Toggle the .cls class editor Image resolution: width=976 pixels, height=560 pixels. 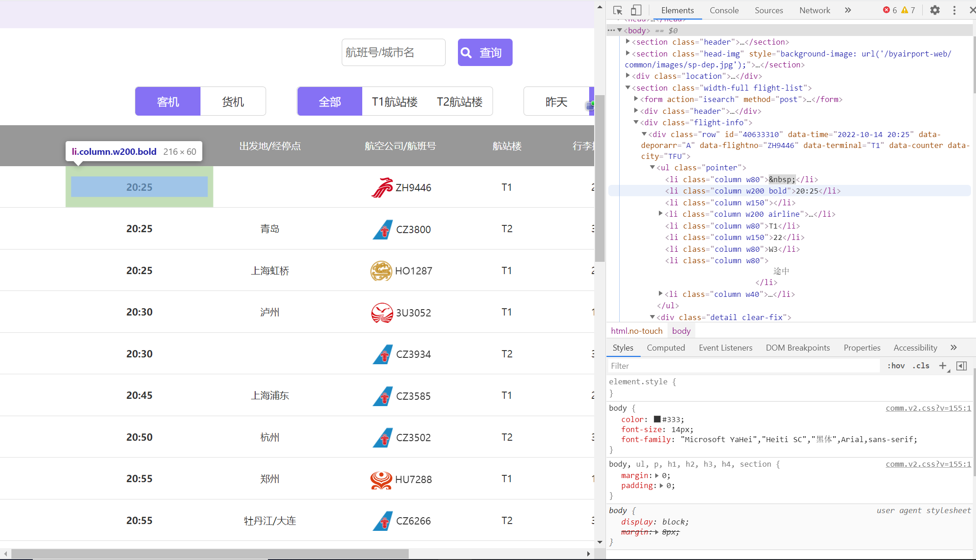[x=921, y=366]
